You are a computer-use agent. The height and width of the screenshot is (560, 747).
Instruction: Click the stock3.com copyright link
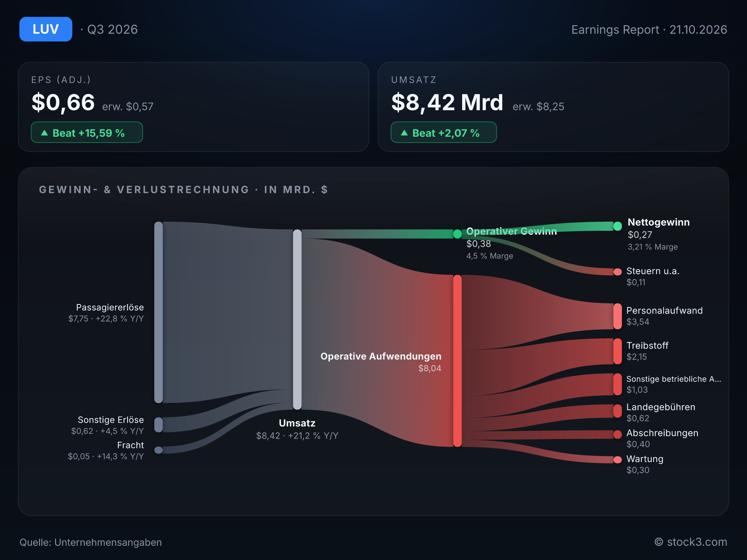pos(690,542)
